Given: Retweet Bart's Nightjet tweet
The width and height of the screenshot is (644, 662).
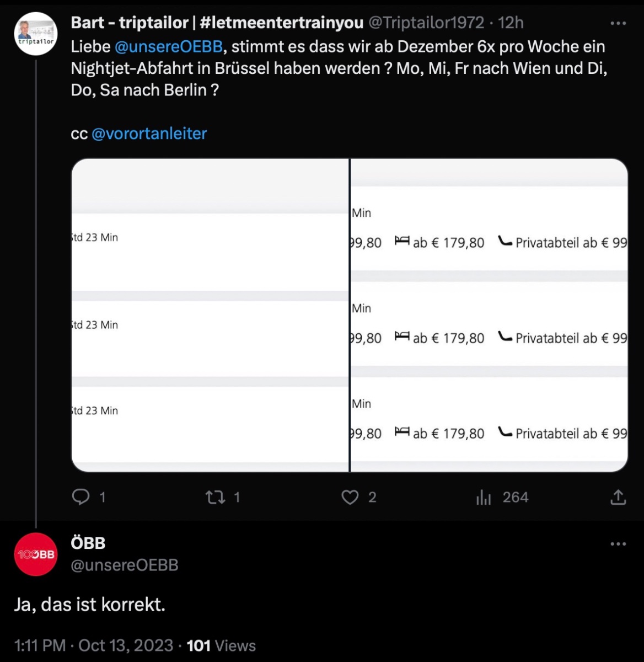Looking at the screenshot, I should click(215, 497).
